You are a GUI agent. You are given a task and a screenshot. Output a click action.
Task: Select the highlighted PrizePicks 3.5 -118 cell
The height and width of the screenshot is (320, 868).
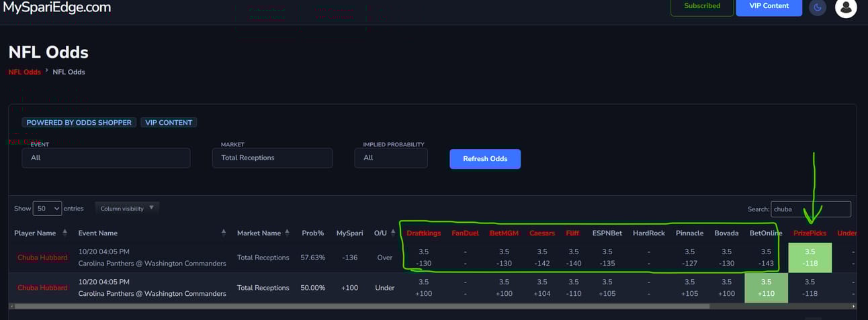pos(810,258)
